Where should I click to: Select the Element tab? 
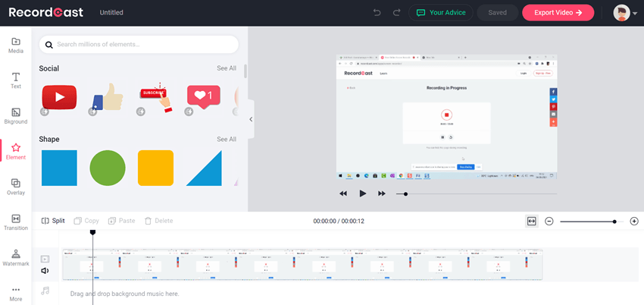(x=16, y=152)
